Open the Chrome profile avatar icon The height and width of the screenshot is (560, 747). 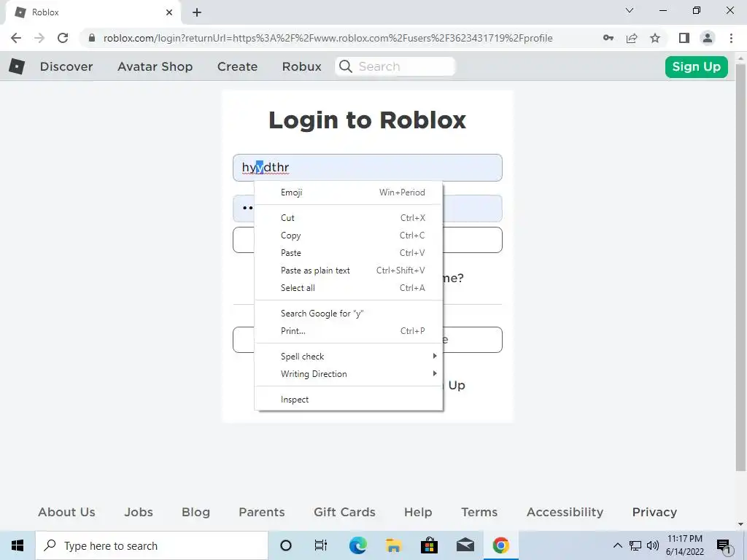708,38
